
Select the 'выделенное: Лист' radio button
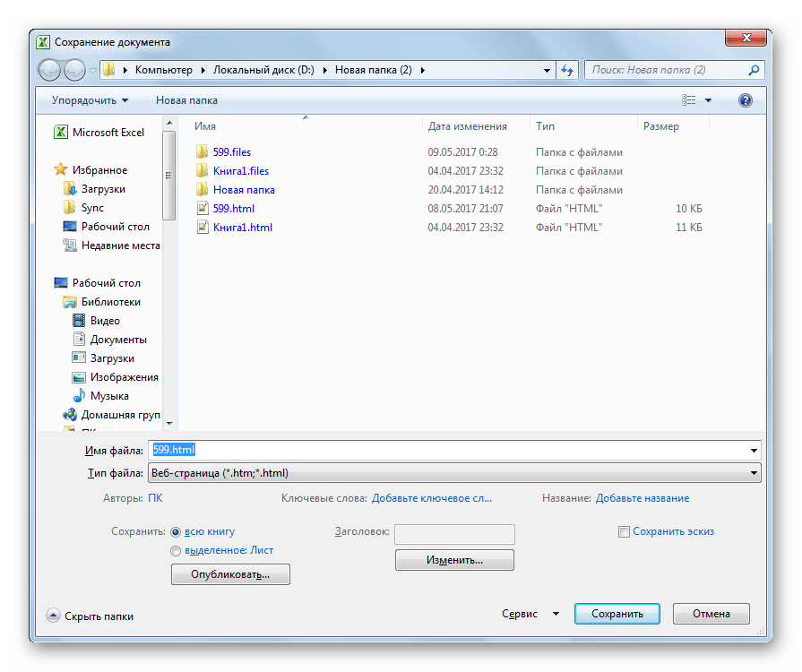[x=176, y=550]
